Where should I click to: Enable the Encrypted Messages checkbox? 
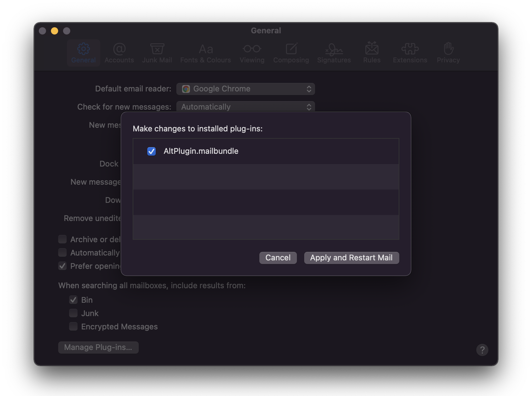pos(73,326)
